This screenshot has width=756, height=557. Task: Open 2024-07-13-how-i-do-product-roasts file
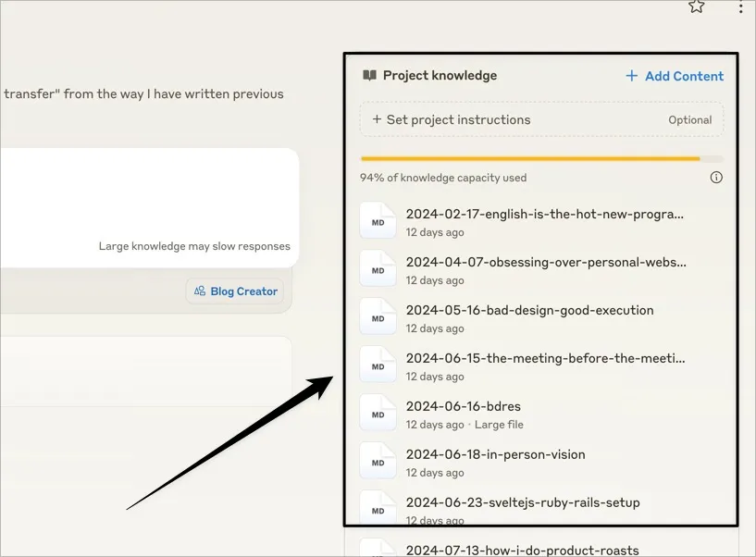pyautogui.click(x=522, y=551)
